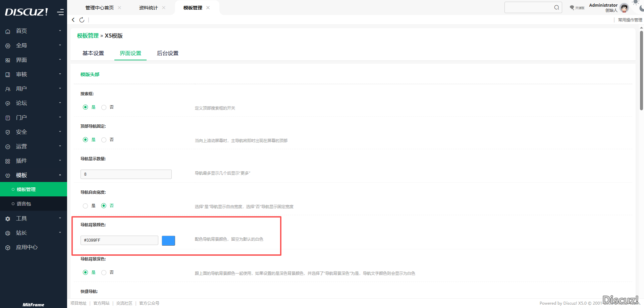Click the search magnifier icon
Screen dimensions: 644x308
556,7
